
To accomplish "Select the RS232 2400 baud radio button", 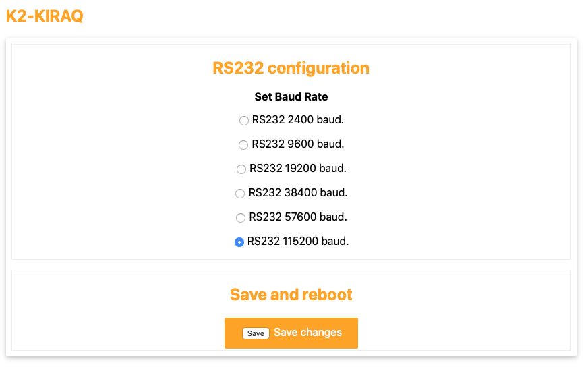I will (244, 121).
